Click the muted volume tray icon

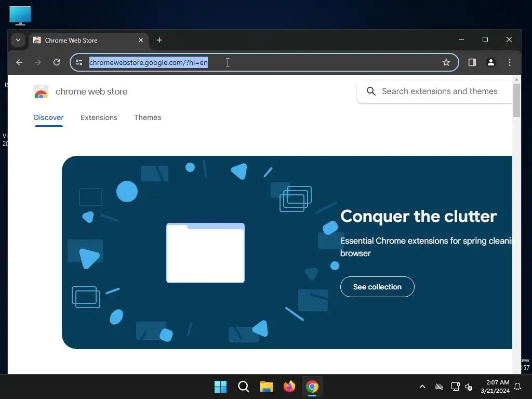469,387
